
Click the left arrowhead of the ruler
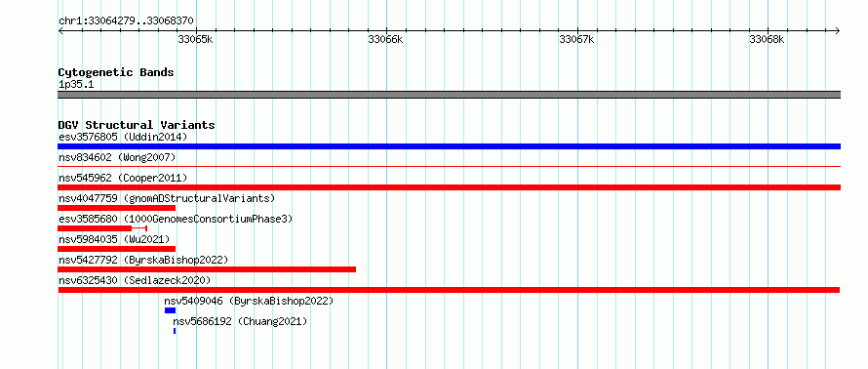point(60,30)
